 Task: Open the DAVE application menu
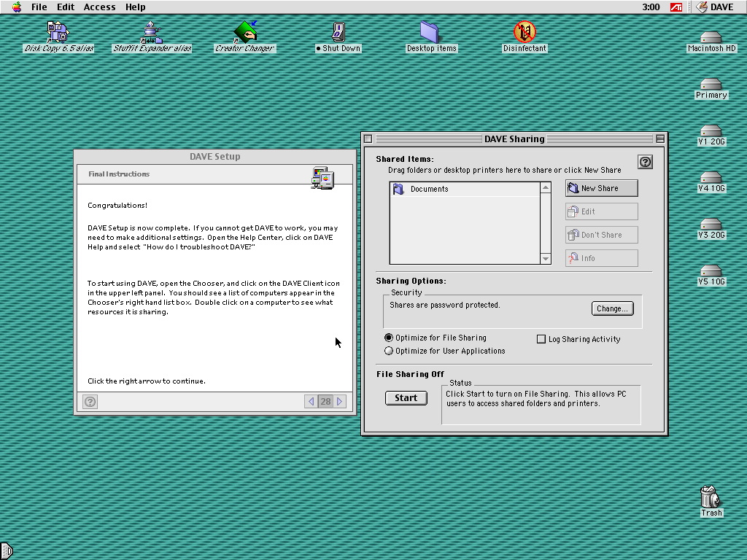click(715, 7)
